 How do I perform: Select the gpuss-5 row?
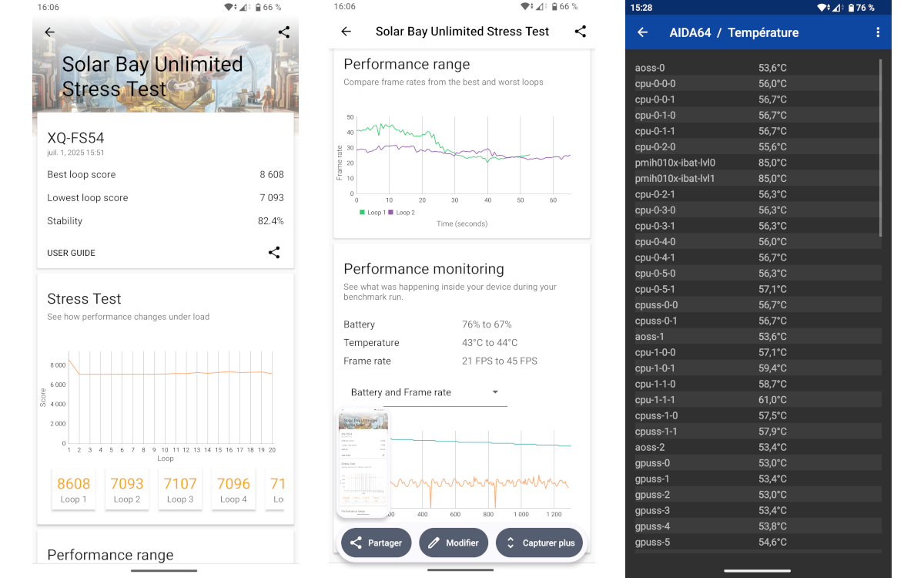(x=756, y=542)
